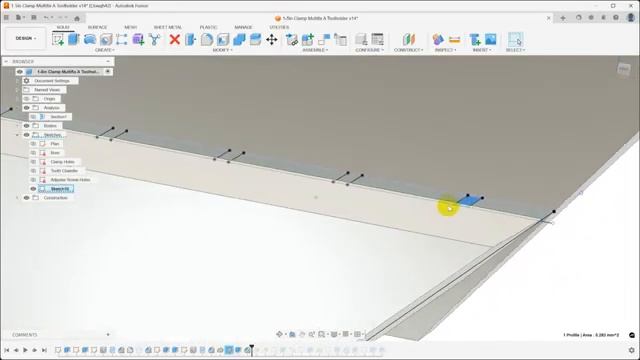Open the CREATE menu dropdown
The width and height of the screenshot is (640, 360).
tap(104, 50)
